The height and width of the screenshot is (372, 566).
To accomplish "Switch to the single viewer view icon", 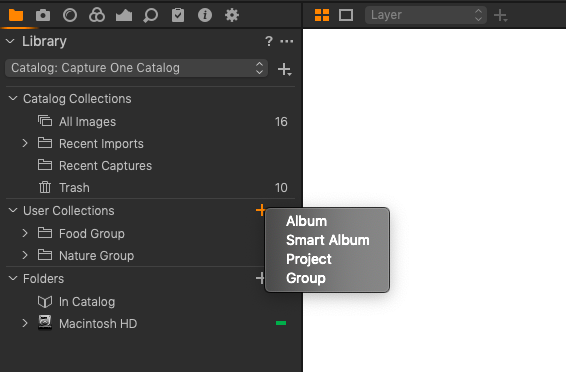I will click(x=346, y=15).
